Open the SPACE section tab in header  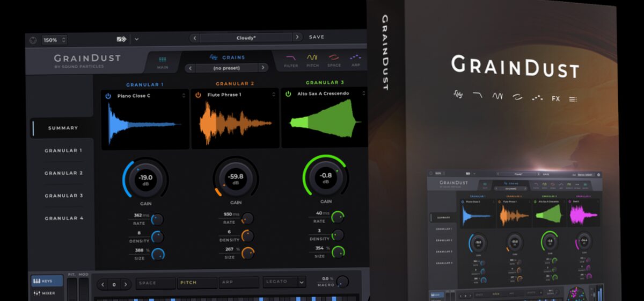(334, 61)
